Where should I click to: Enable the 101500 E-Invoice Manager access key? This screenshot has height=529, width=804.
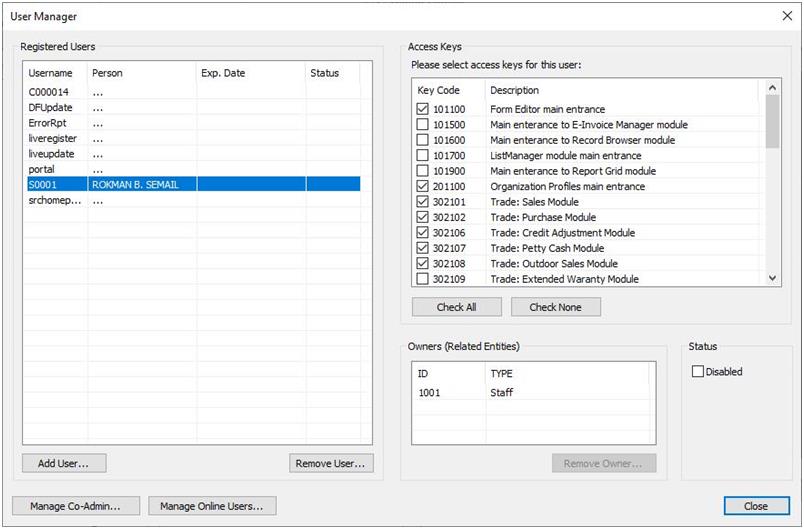(422, 125)
